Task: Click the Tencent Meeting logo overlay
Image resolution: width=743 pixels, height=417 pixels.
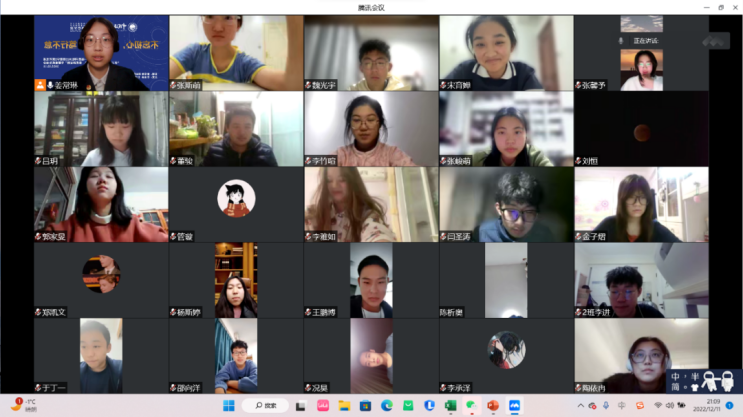Action: coord(716,41)
